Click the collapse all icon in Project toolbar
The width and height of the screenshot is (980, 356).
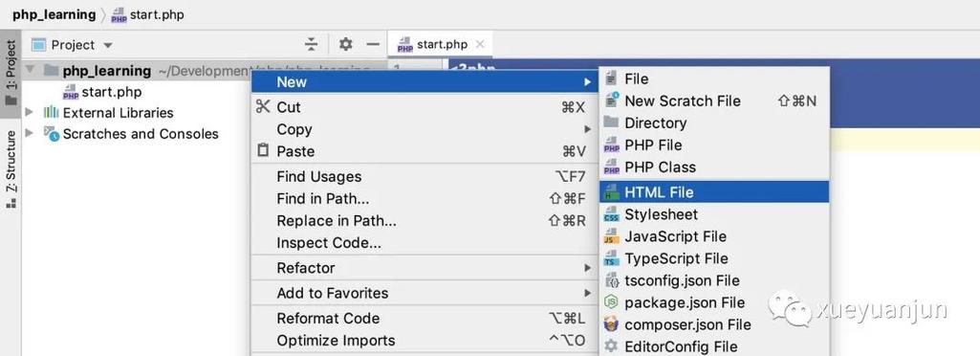tap(312, 44)
